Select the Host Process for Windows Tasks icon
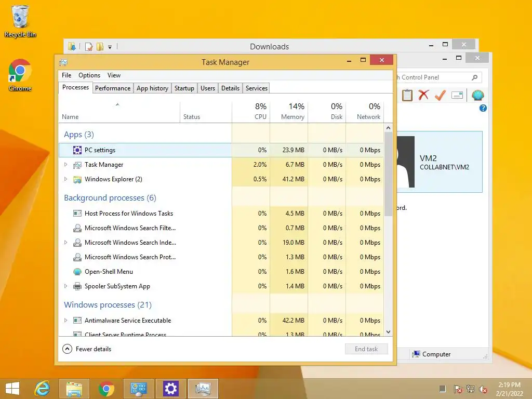This screenshot has height=399, width=532. pyautogui.click(x=77, y=214)
